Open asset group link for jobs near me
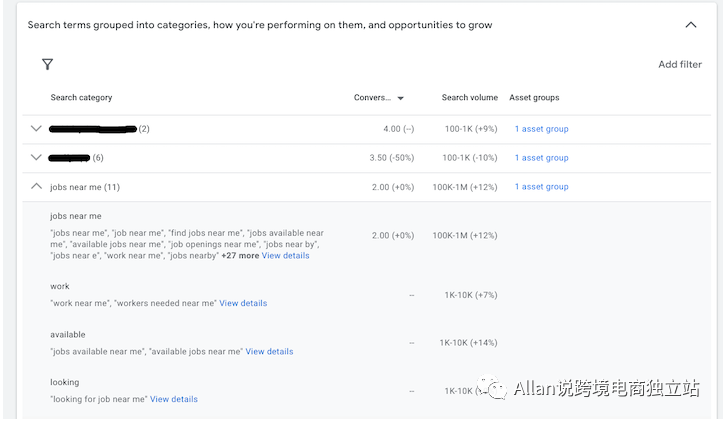This screenshot has height=421, width=723. tap(541, 187)
